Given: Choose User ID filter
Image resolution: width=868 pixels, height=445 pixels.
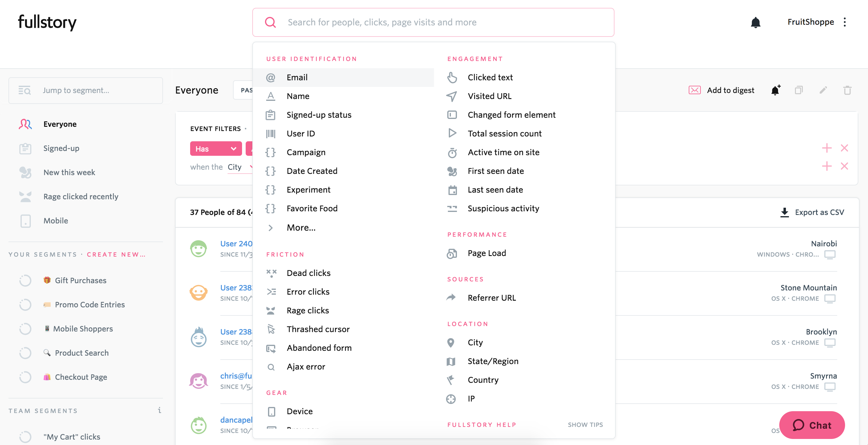Looking at the screenshot, I should 343,133.
